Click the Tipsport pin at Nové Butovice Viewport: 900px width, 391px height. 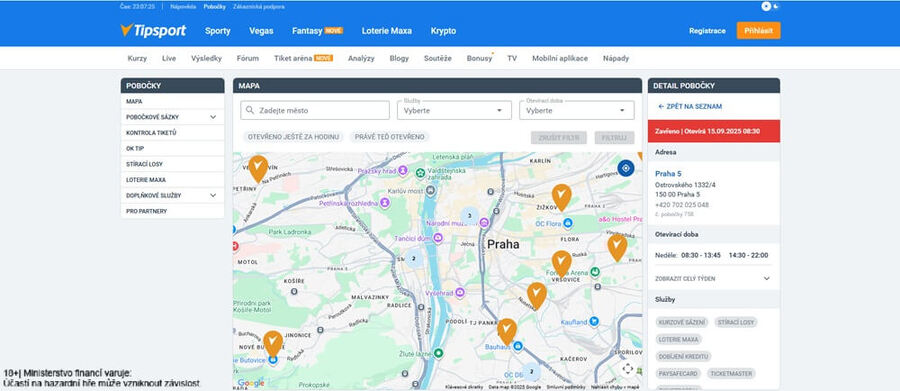pos(273,344)
